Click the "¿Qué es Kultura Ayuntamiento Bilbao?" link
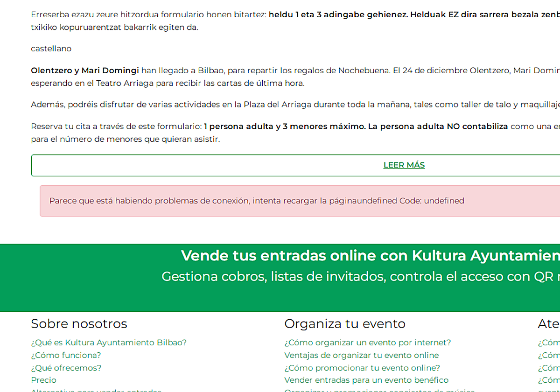Viewport: 560px width, 392px height. coord(108,342)
